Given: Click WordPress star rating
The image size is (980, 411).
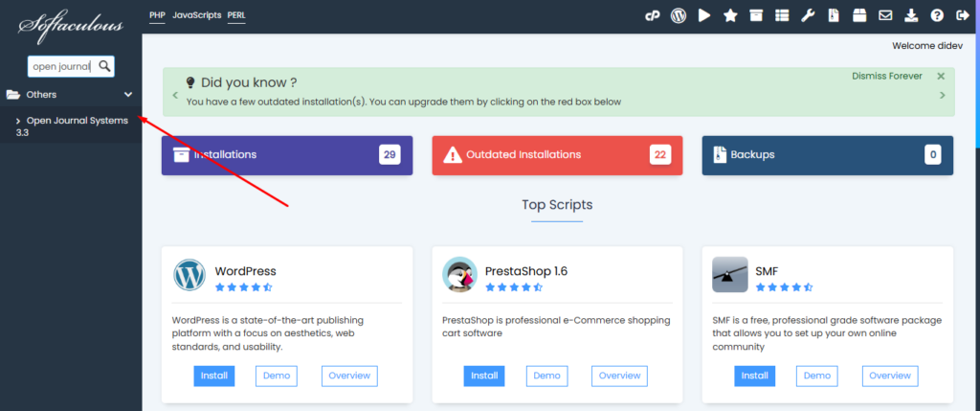Looking at the screenshot, I should pos(244,287).
